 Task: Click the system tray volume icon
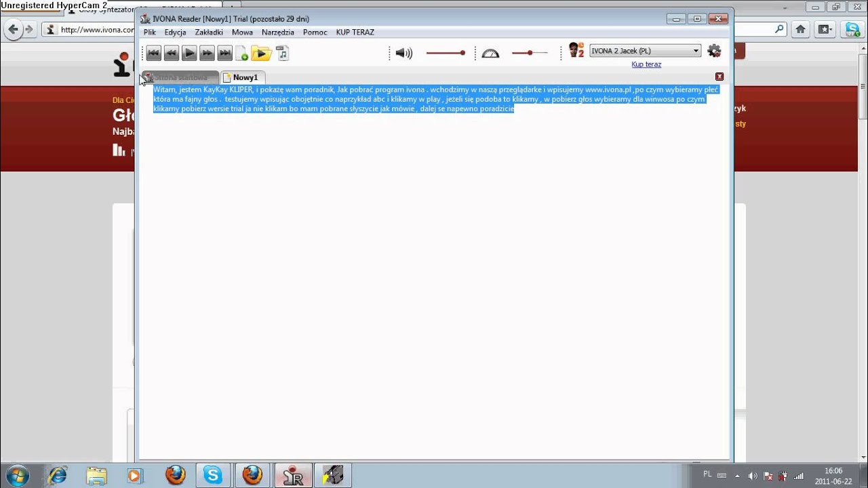click(753, 476)
